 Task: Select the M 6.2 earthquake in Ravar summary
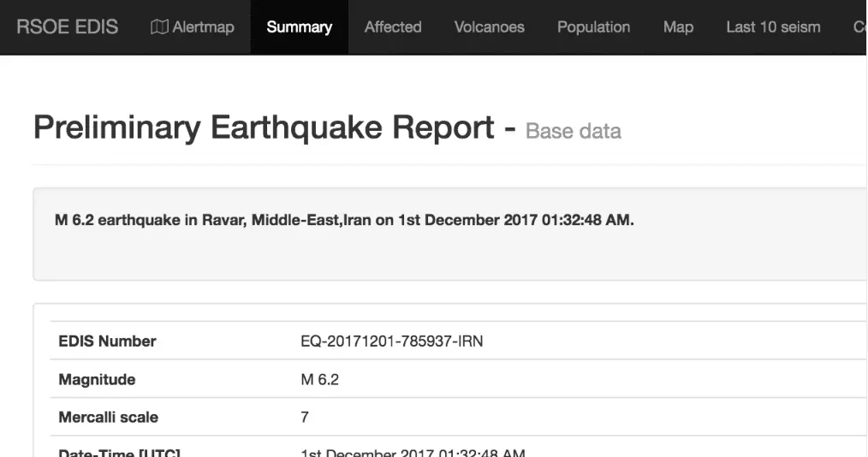pos(344,220)
